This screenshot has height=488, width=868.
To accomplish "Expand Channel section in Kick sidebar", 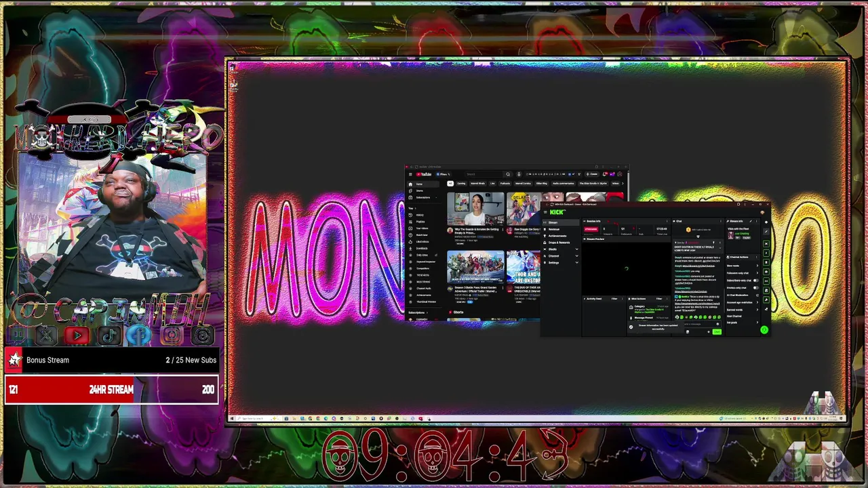I will [561, 256].
